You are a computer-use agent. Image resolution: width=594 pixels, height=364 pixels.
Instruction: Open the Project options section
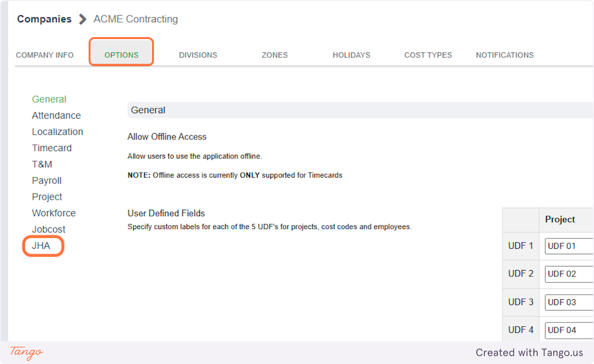(x=47, y=197)
